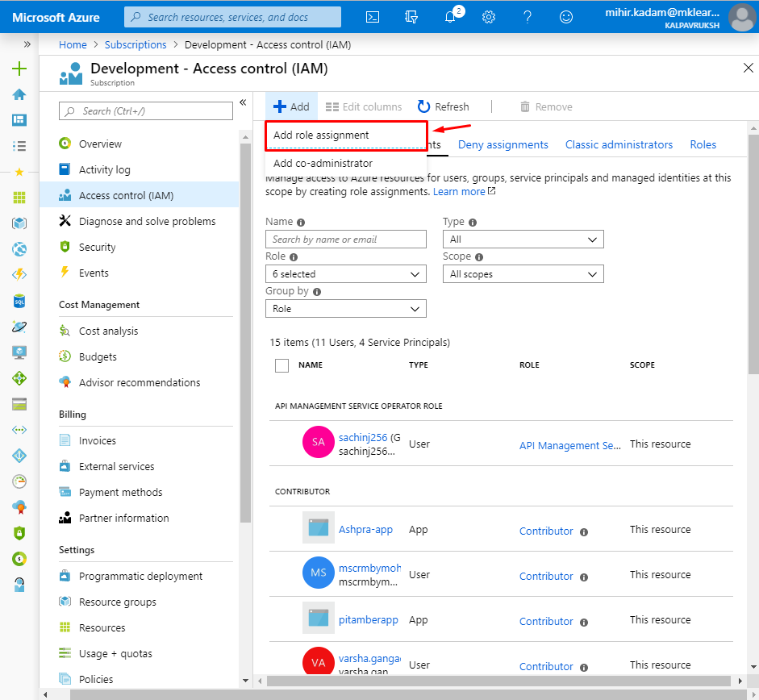Switch to Roles tab

pos(703,144)
